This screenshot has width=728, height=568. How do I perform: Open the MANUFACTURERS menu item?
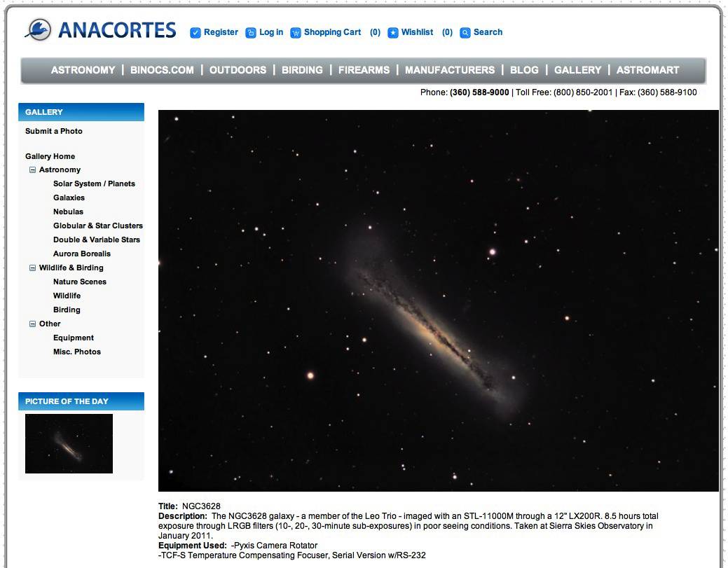(449, 70)
